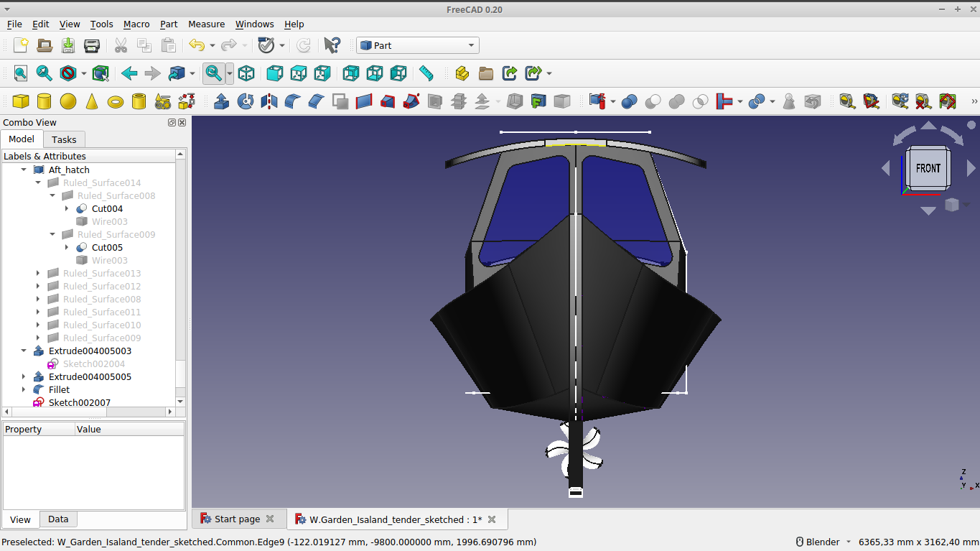This screenshot has width=980, height=551.
Task: Revolve the selected shape
Action: [x=246, y=101]
